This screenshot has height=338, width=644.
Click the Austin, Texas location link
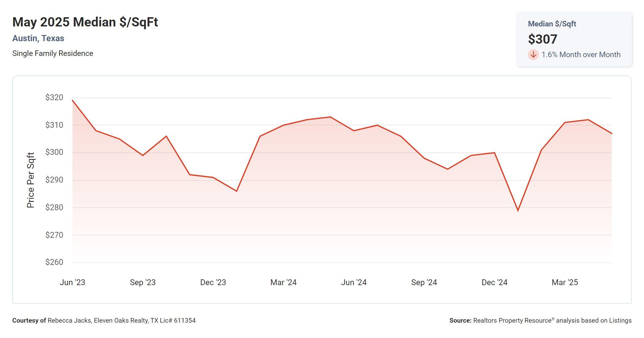(38, 38)
